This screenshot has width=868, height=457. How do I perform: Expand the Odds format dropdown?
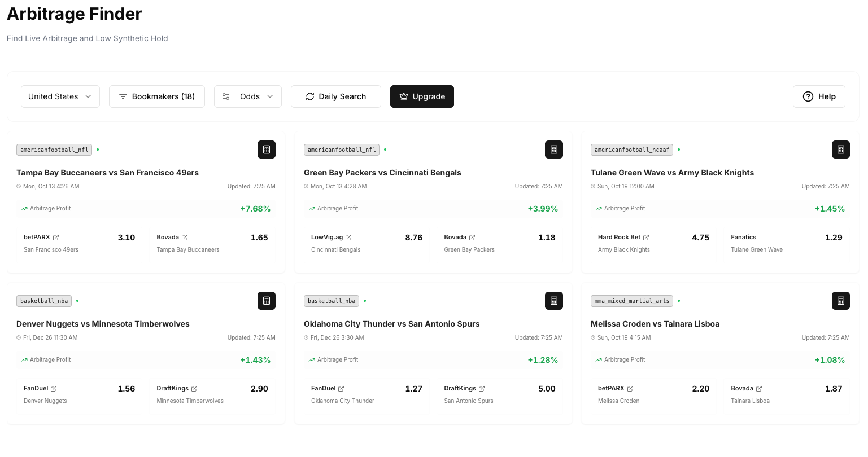[248, 96]
